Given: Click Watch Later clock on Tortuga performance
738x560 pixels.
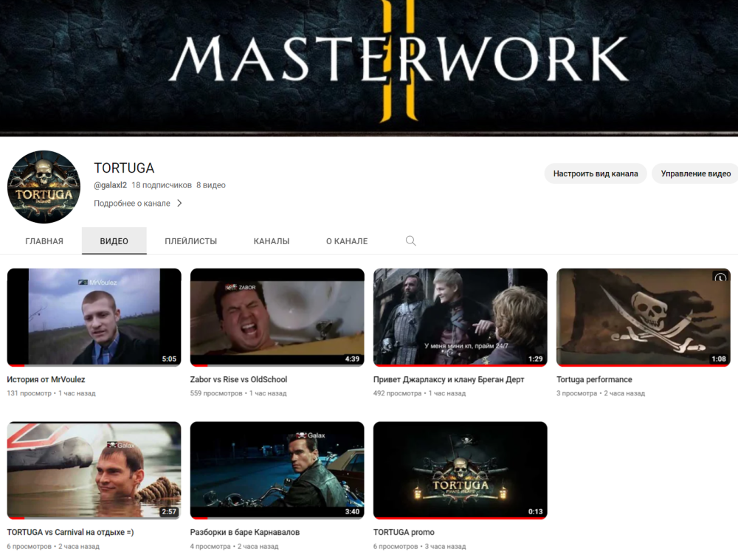Looking at the screenshot, I should click(x=720, y=278).
